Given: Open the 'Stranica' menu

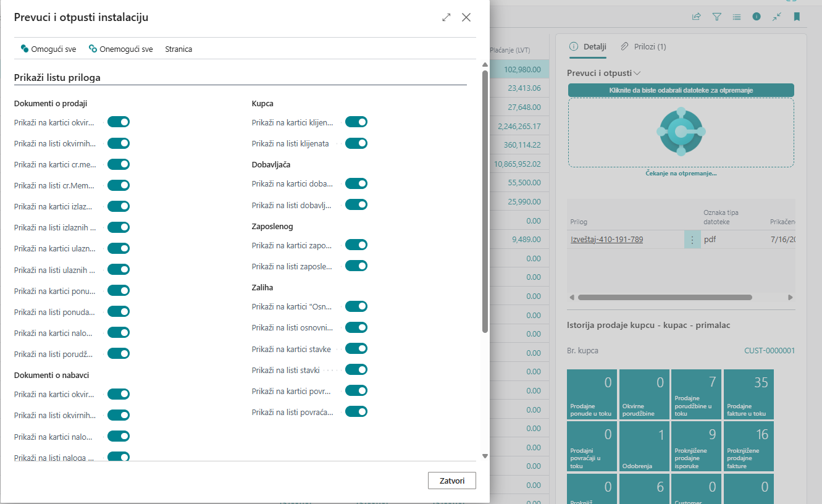Looking at the screenshot, I should point(178,49).
